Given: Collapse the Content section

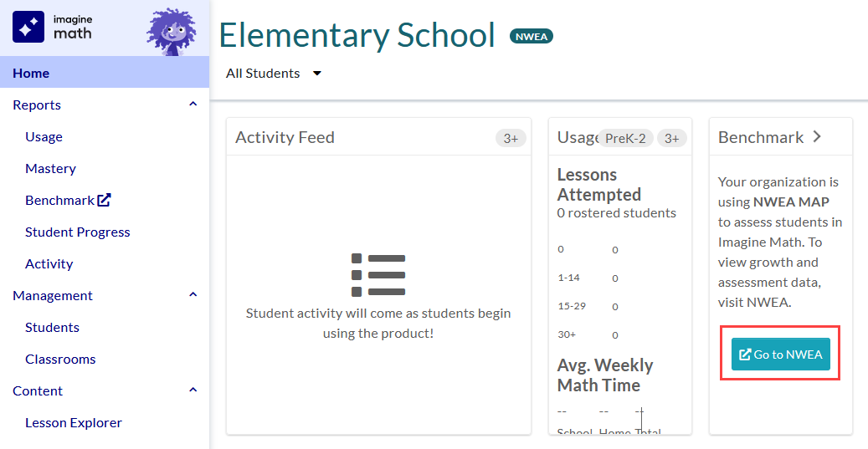Looking at the screenshot, I should (193, 390).
